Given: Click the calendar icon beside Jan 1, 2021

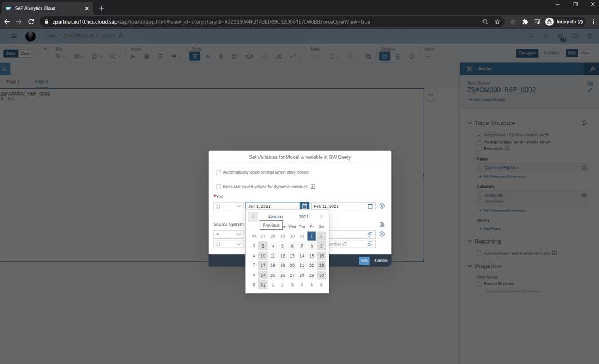Looking at the screenshot, I should tap(304, 206).
